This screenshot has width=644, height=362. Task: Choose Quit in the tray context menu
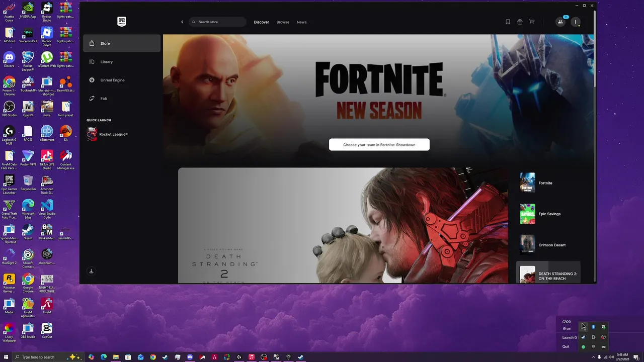[x=566, y=346]
